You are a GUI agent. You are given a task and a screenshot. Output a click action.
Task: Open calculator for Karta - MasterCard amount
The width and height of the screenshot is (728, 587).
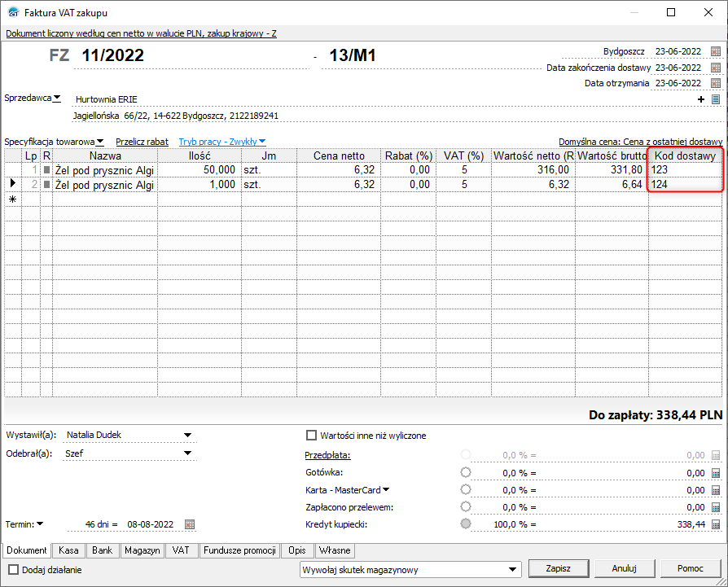click(x=716, y=490)
